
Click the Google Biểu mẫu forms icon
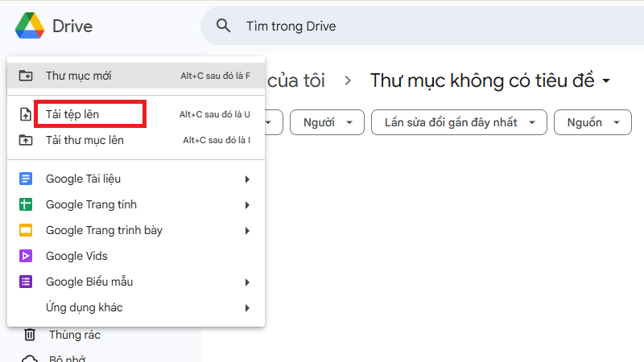coord(26,282)
